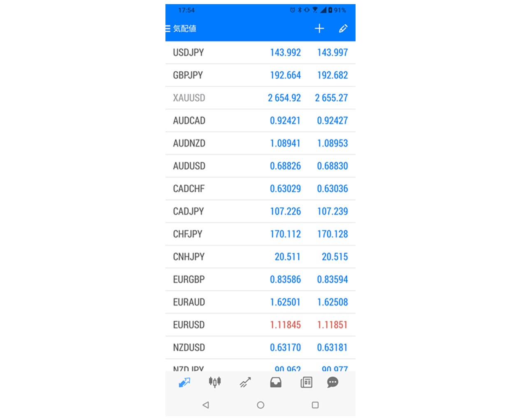Switch to the candlestick Chart tab
This screenshot has width=521, height=420.
pos(215,383)
